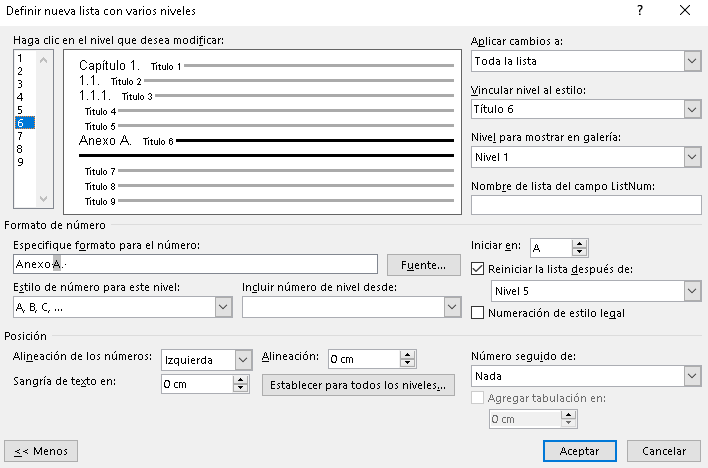Click level list scroll up arrow

point(44,60)
